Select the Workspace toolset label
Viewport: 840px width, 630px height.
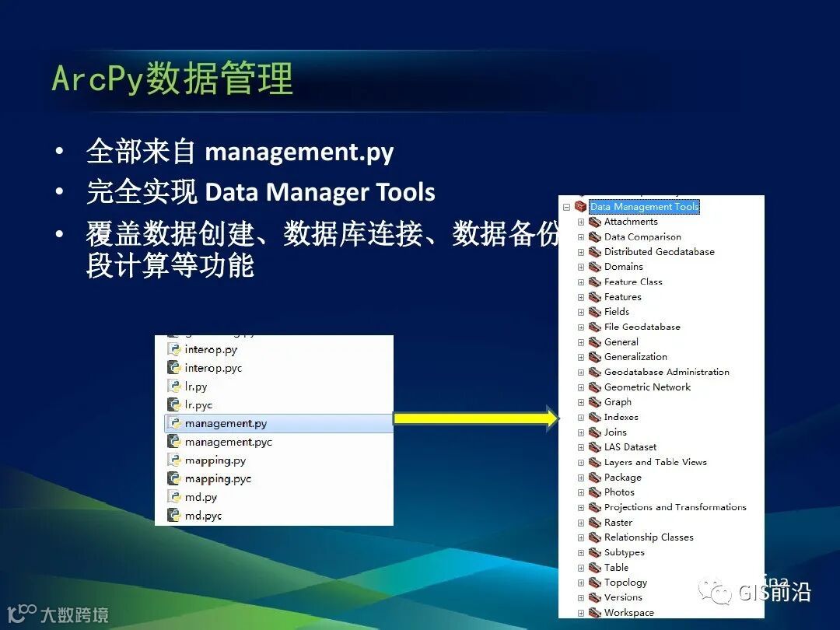click(x=629, y=612)
